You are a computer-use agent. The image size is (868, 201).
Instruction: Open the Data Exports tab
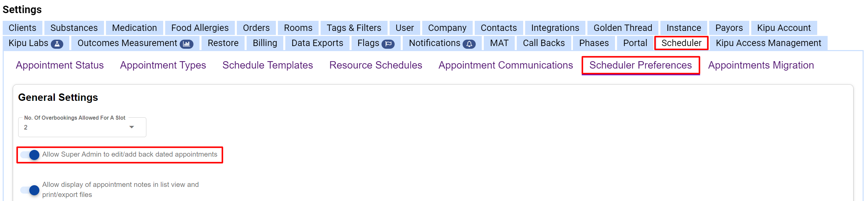pyautogui.click(x=317, y=43)
